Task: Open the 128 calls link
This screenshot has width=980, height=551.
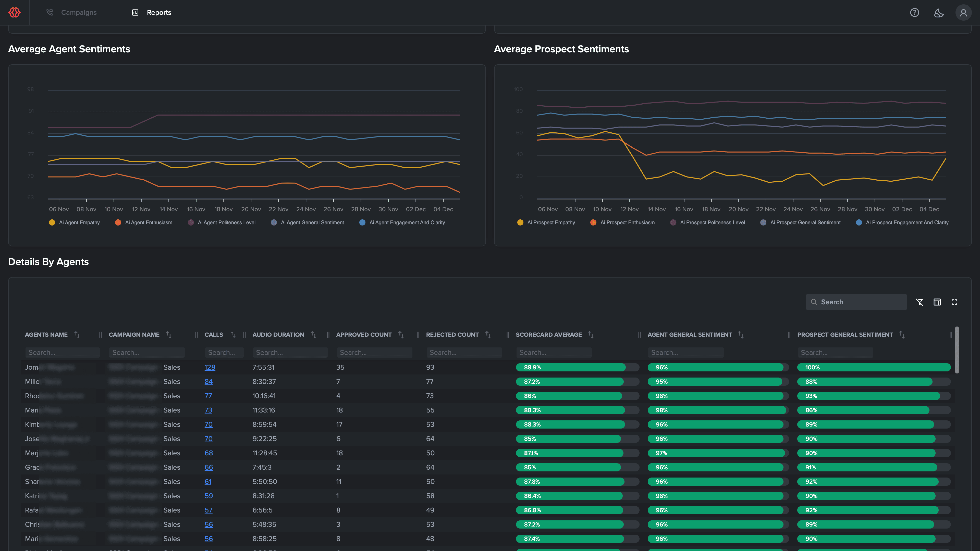Action: [210, 367]
